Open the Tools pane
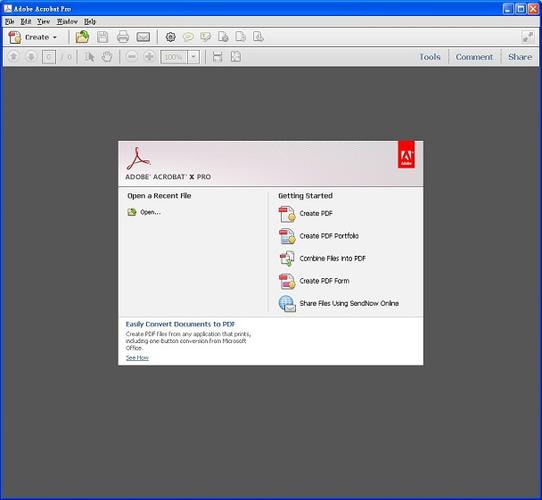 pos(430,57)
